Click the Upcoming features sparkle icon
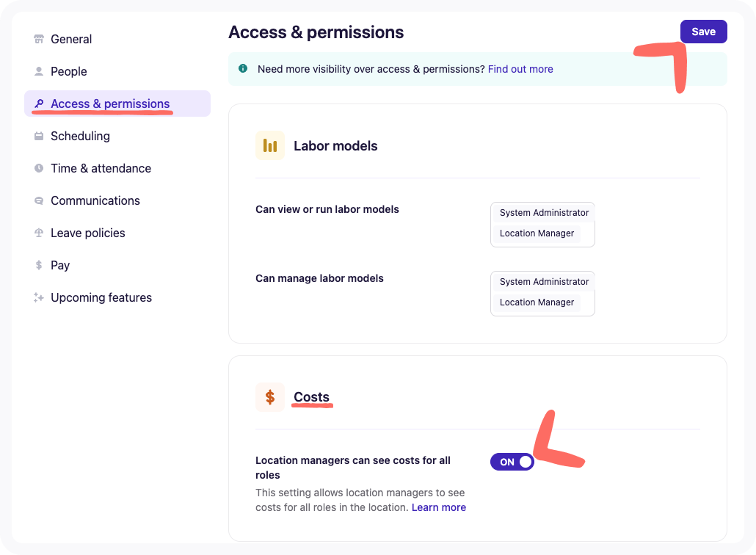This screenshot has width=756, height=555. 37,297
